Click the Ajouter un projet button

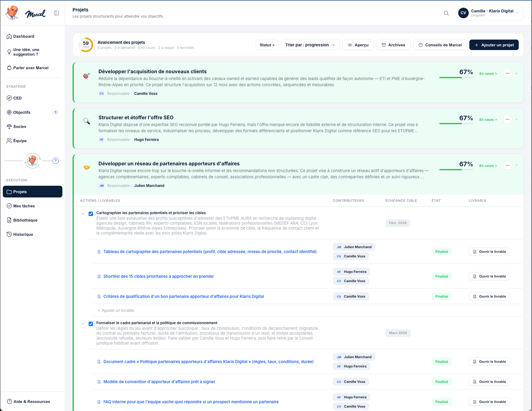click(494, 45)
